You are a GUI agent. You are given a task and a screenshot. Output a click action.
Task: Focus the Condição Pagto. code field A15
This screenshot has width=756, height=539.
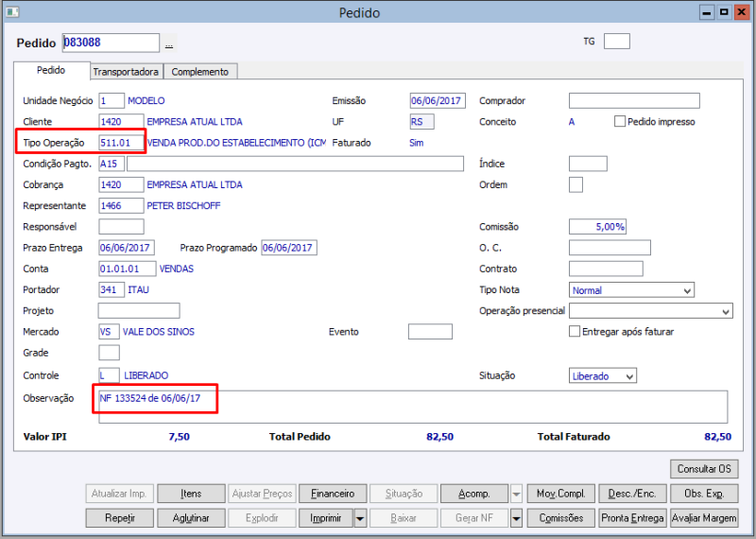112,164
